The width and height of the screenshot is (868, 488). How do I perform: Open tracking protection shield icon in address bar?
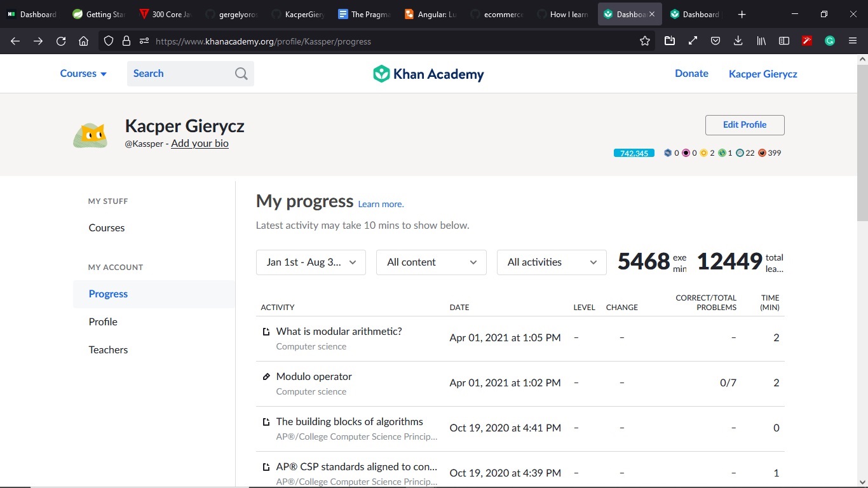pyautogui.click(x=109, y=41)
